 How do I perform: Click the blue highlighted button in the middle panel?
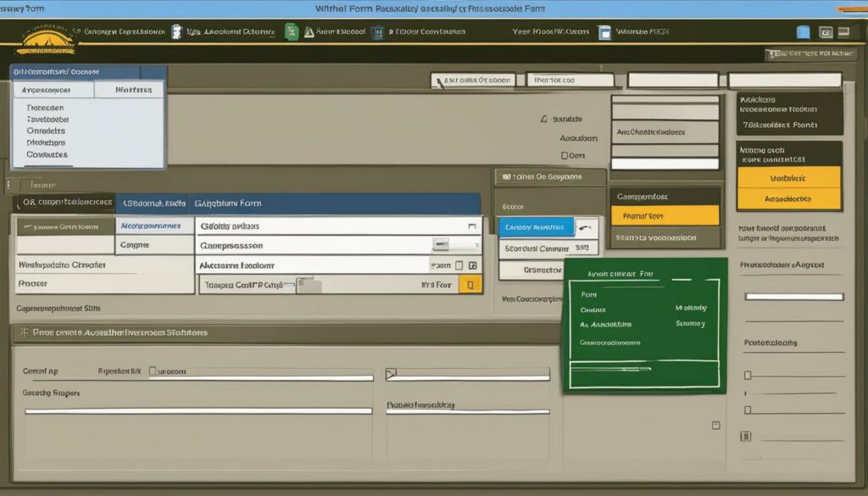537,227
